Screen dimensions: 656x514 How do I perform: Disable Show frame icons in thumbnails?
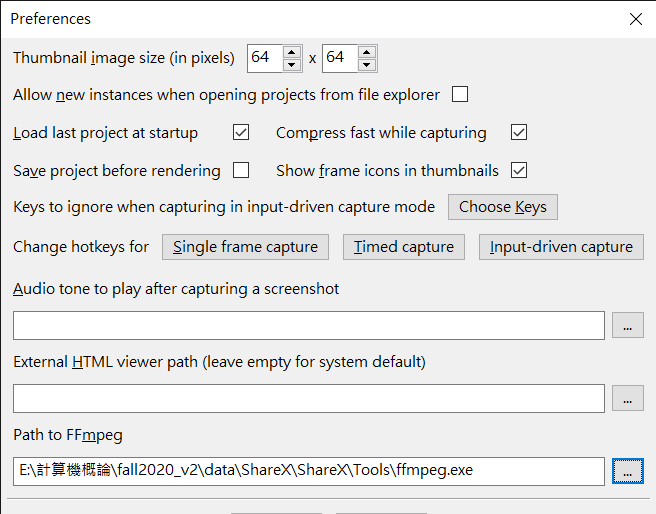tap(519, 170)
